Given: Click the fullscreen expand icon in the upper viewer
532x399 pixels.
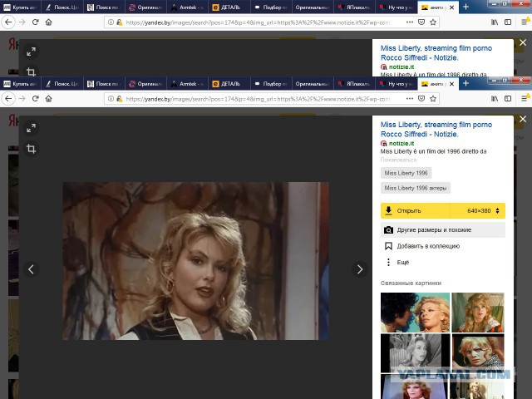Looking at the screenshot, I should (x=32, y=52).
